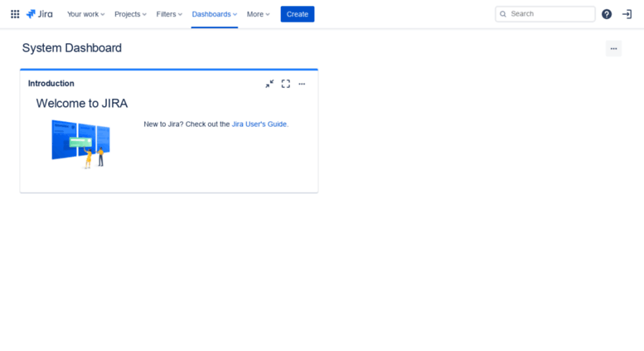Click the search magnifier icon
This screenshot has height=351, width=644.
click(503, 14)
